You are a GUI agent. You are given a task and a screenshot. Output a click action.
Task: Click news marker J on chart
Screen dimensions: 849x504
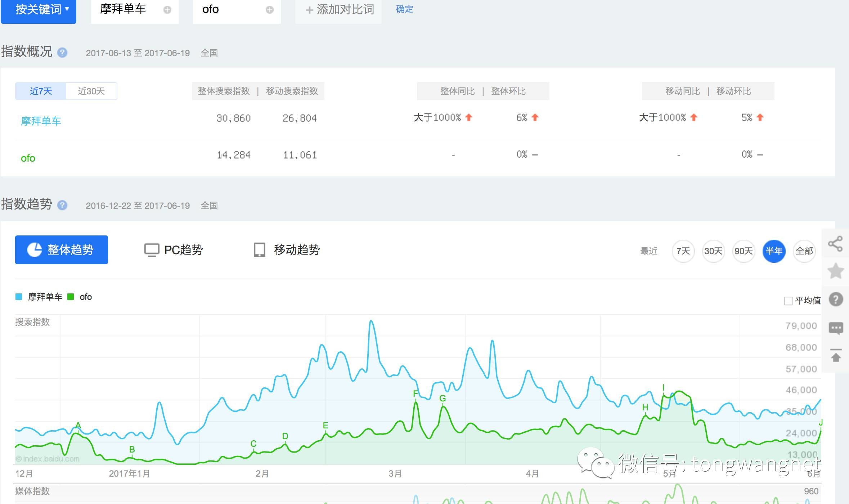pos(821,423)
